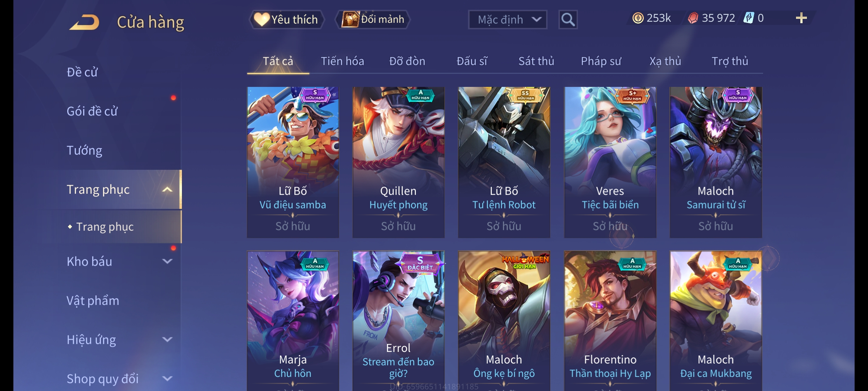Open Yêu thích favorites heart button

pyautogui.click(x=286, y=20)
